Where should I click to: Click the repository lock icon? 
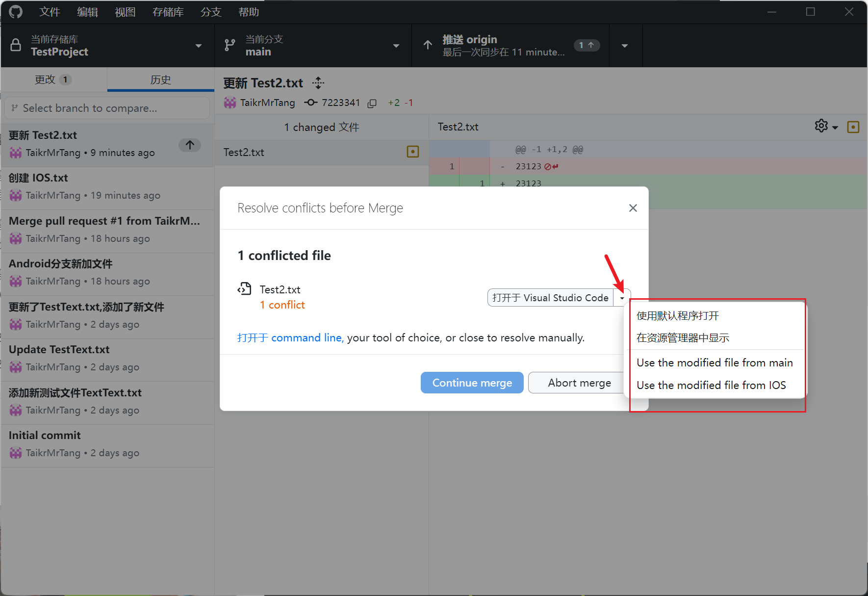[x=16, y=45]
